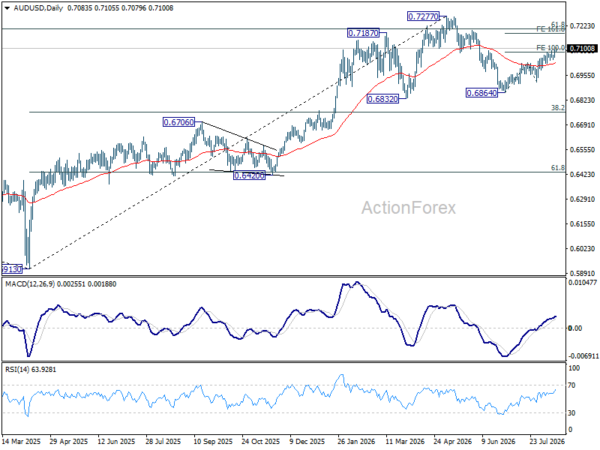600x450 pixels.
Task: Click the 0.68640 price label
Action: 482,93
